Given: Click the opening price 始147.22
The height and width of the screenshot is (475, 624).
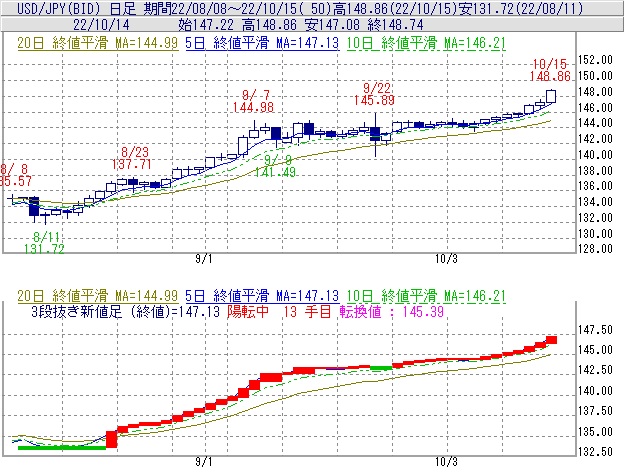Looking at the screenshot, I should pos(206,25).
